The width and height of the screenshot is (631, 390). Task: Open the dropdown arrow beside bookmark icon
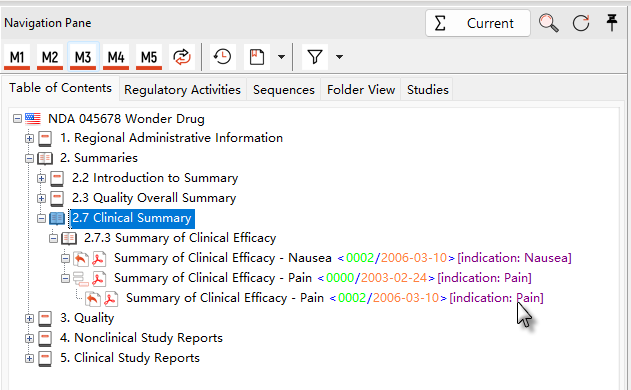pyautogui.click(x=282, y=57)
